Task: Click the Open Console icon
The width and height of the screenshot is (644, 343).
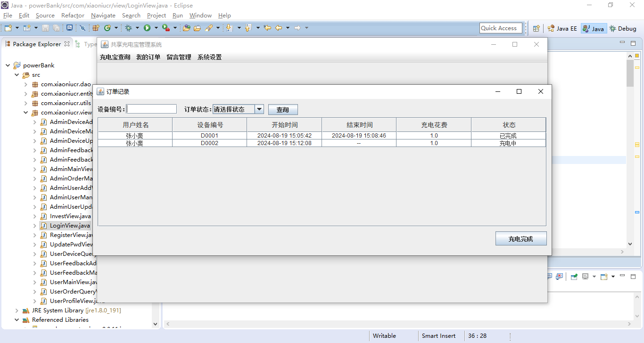Action: pyautogui.click(x=604, y=277)
